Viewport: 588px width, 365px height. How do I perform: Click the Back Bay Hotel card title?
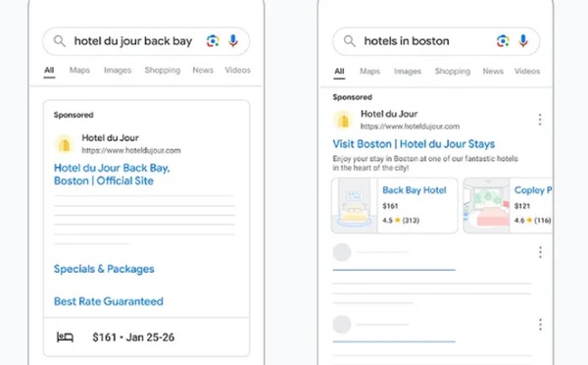click(415, 190)
